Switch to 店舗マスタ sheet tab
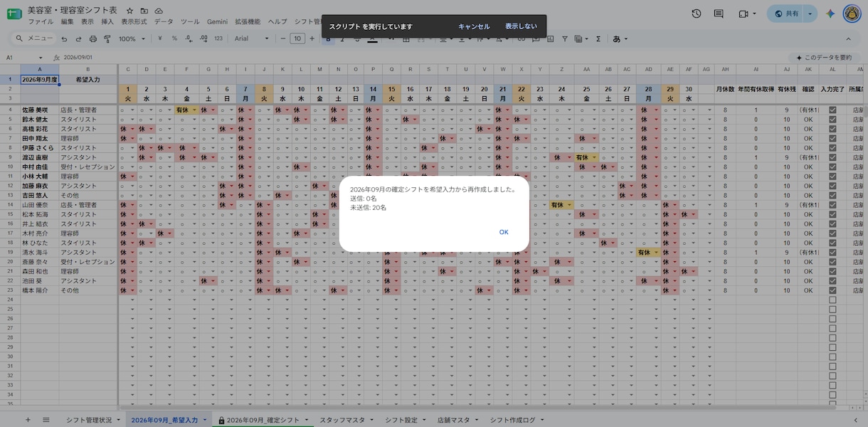This screenshot has height=427, width=868. tap(453, 420)
